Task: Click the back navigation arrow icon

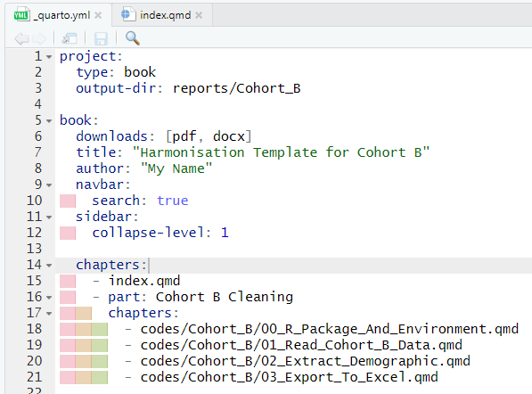Action: pos(21,38)
